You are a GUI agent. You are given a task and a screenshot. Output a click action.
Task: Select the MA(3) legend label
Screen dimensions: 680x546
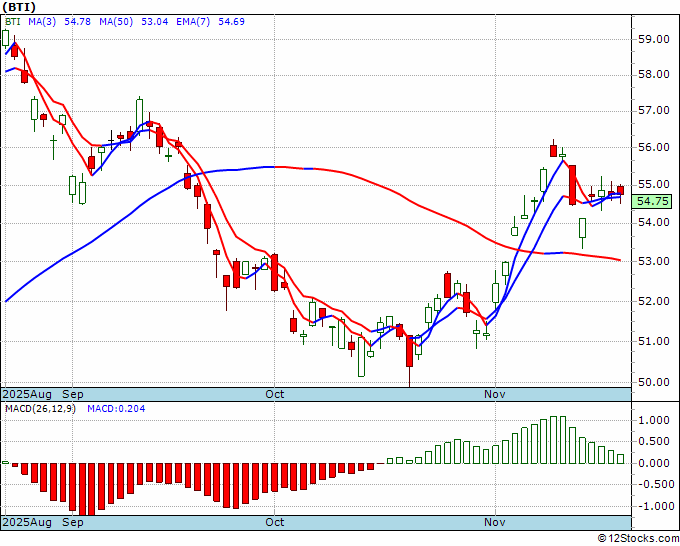[x=42, y=21]
